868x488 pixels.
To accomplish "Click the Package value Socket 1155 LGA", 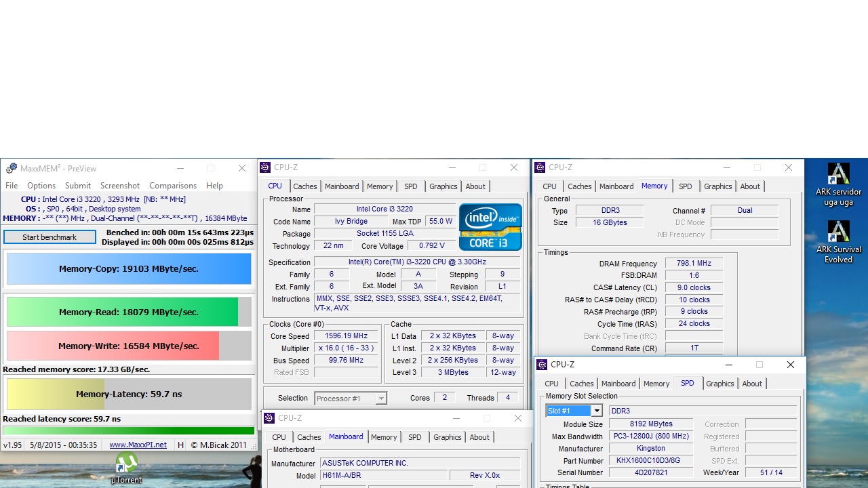I will 385,234.
